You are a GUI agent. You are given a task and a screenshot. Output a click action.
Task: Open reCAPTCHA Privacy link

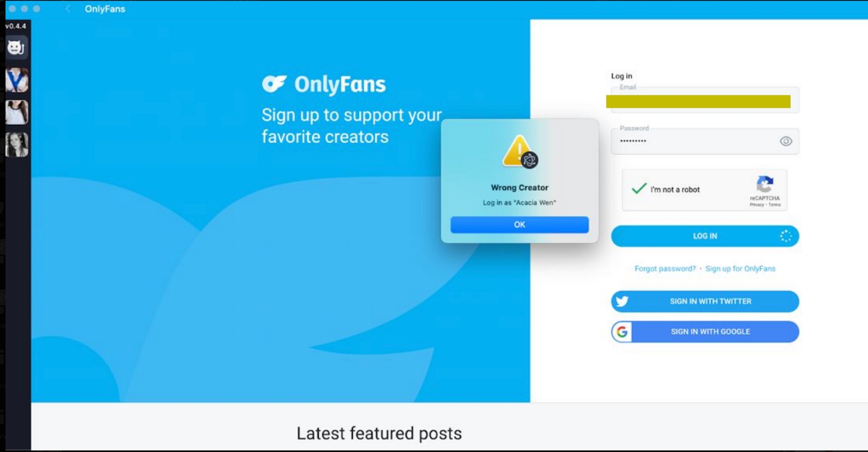[x=757, y=205]
